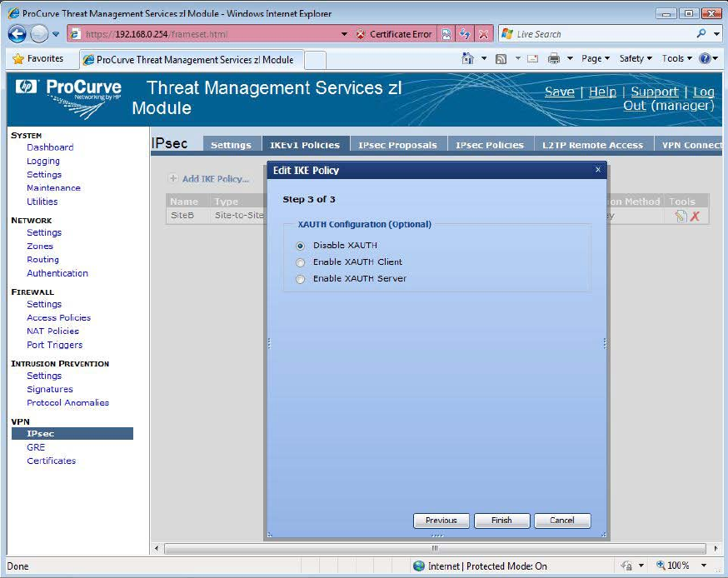Click the Live Search magnifier icon

[701, 33]
